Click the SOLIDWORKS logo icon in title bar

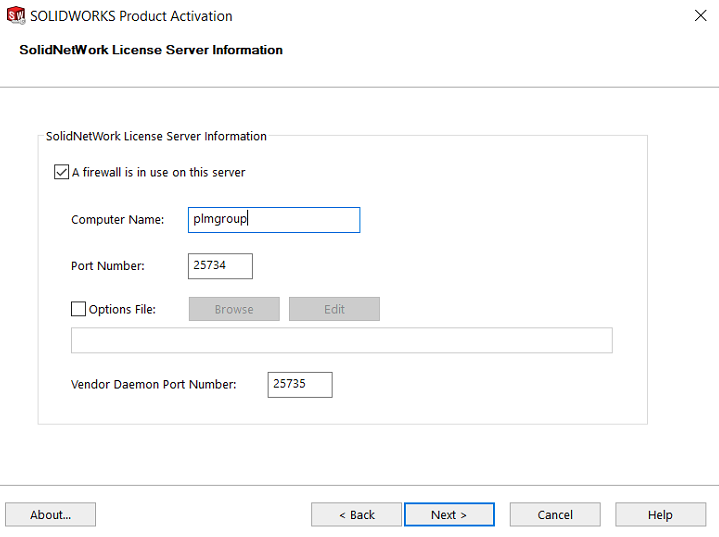[x=16, y=16]
